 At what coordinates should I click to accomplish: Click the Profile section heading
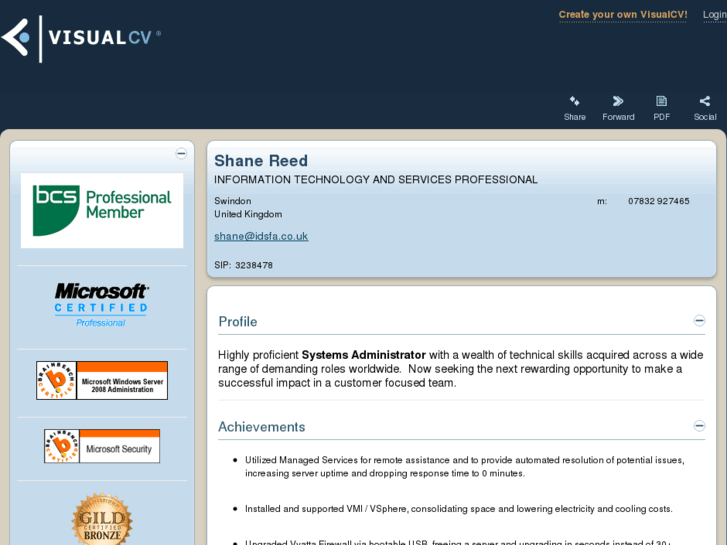pos(238,322)
